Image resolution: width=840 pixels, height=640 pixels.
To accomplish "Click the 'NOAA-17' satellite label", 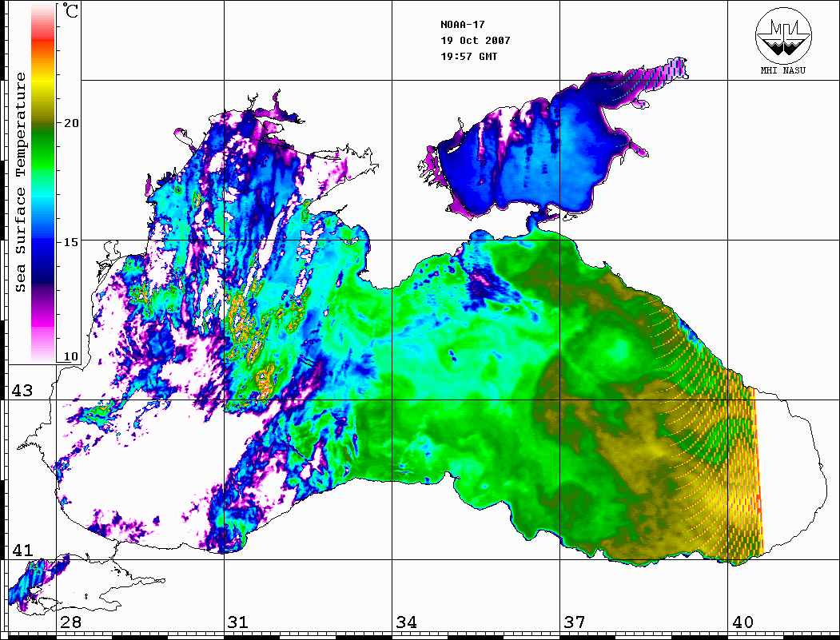I will tap(462, 25).
